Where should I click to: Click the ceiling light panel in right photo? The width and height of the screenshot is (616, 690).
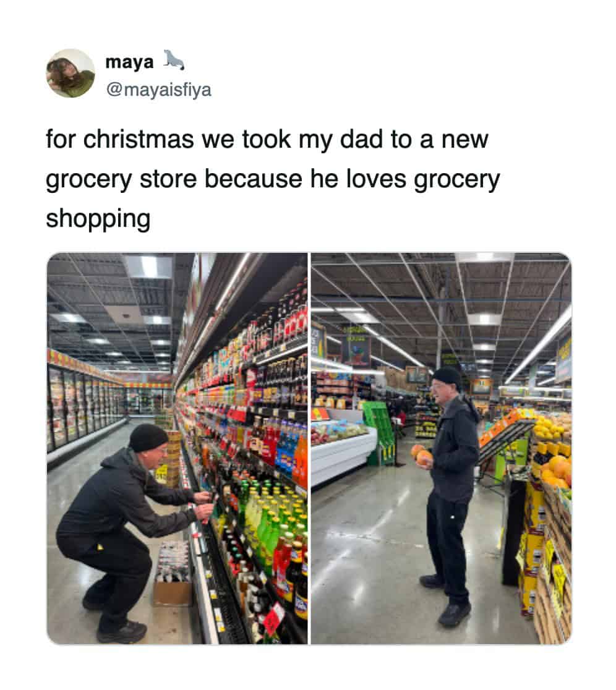pos(484,318)
